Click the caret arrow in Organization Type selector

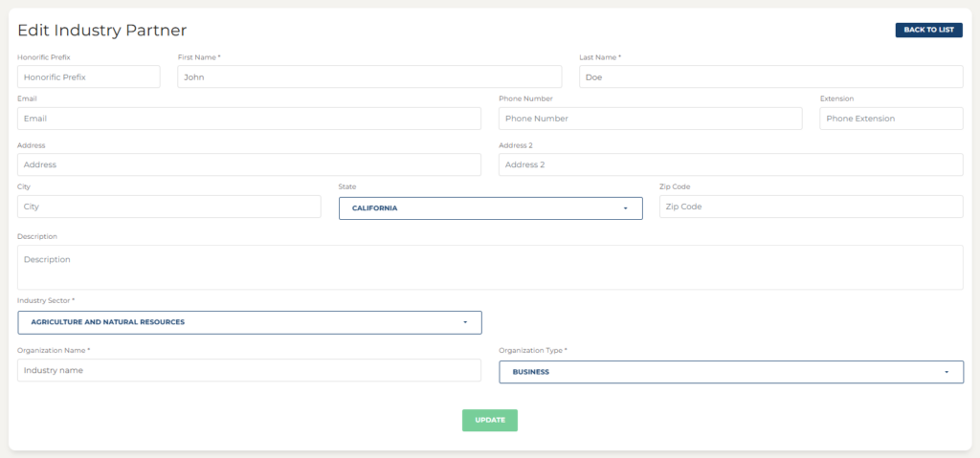click(947, 372)
